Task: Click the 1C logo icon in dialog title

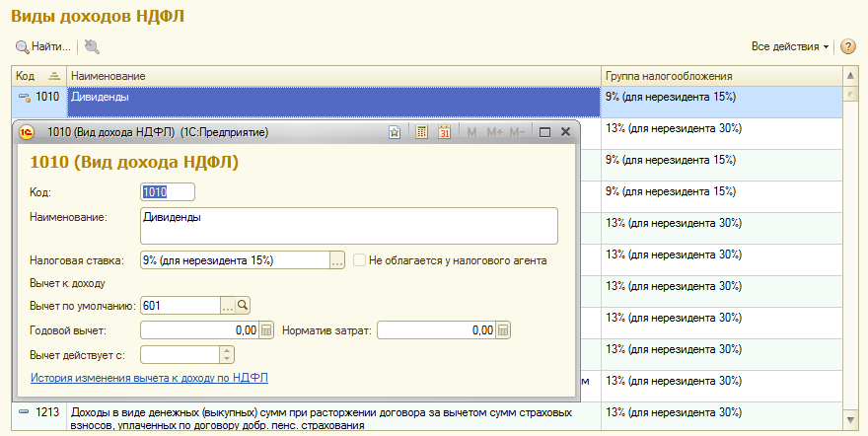Action: 27,132
